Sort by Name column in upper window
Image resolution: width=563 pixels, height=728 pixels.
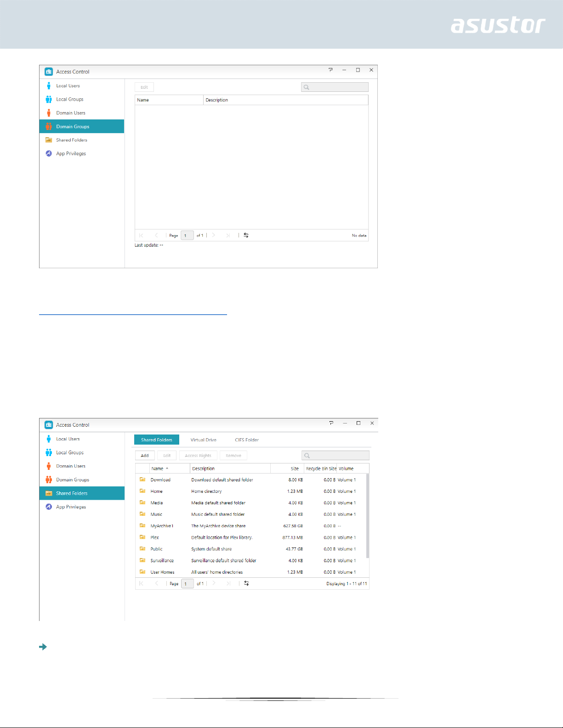(169, 100)
